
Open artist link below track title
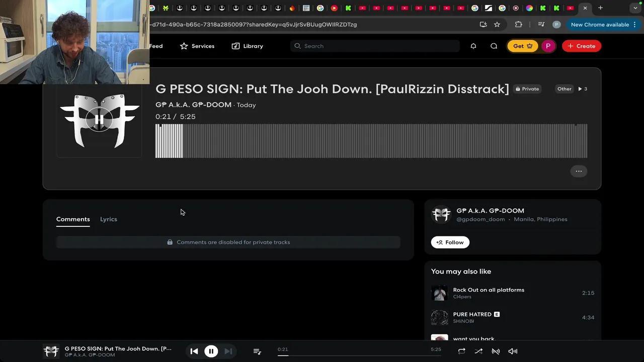[x=193, y=105]
